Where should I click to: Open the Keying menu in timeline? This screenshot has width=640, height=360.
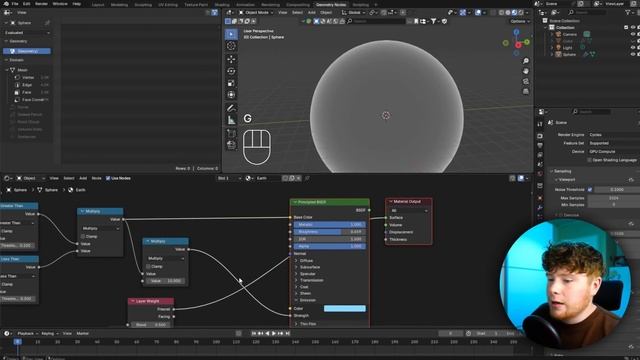[49, 333]
